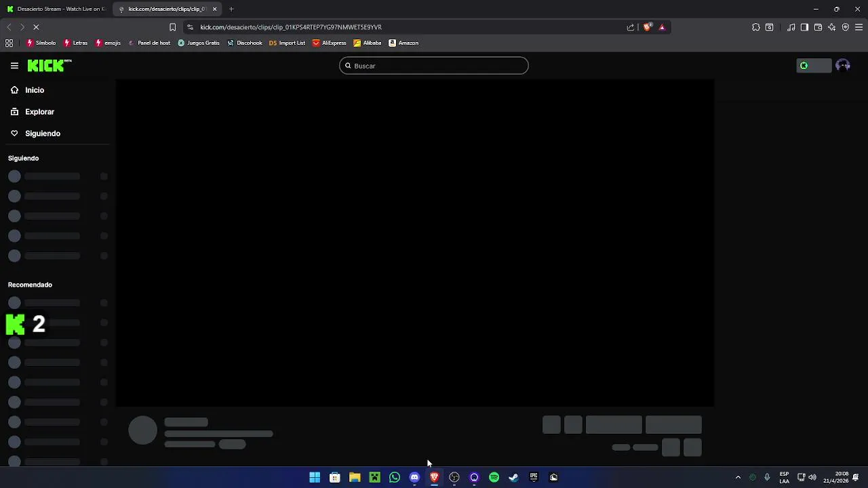Share this page via share icon
Image resolution: width=868 pixels, height=488 pixels.
point(631,27)
